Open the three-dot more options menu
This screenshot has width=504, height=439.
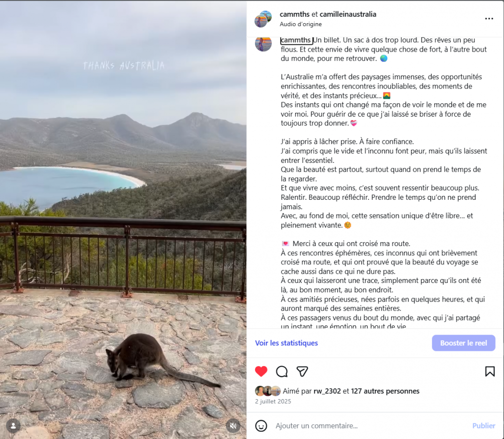(x=489, y=19)
